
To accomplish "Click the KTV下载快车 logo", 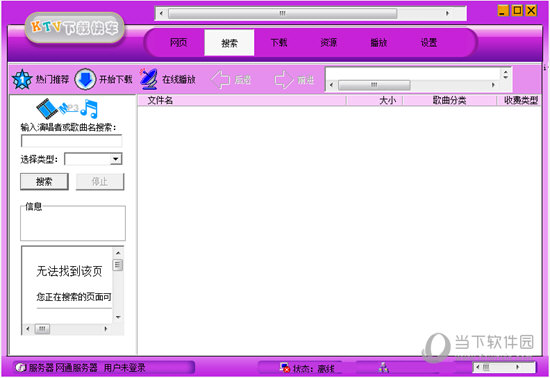I will 75,28.
